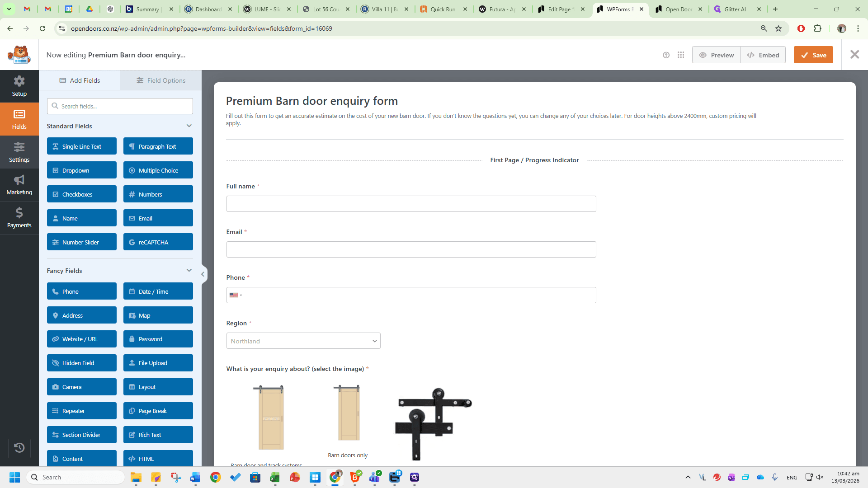Open the Region dropdown showing Northland
The image size is (868, 488).
coord(303,341)
